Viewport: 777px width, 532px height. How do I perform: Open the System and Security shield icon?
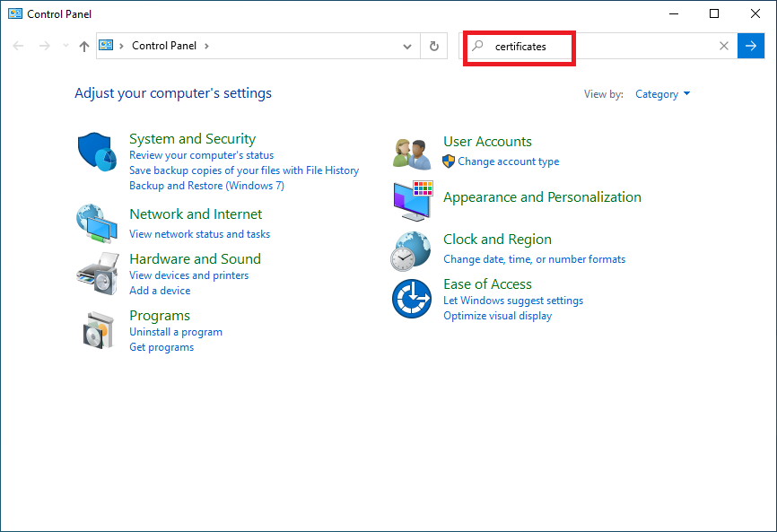(97, 152)
